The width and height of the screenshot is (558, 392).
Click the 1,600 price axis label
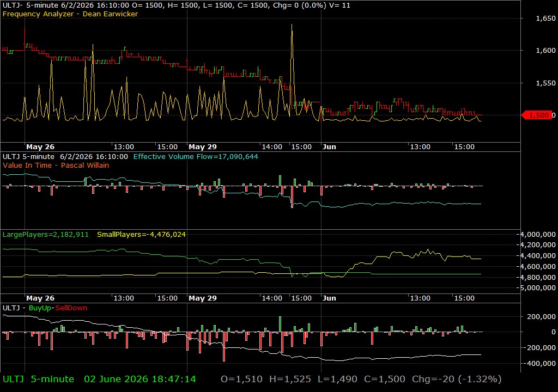click(545, 51)
